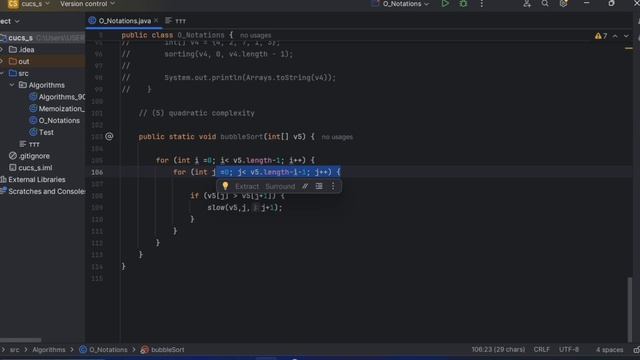Viewport: 640px width, 360px height.
Task: Click Surround in floating toolbar
Action: tap(280, 187)
